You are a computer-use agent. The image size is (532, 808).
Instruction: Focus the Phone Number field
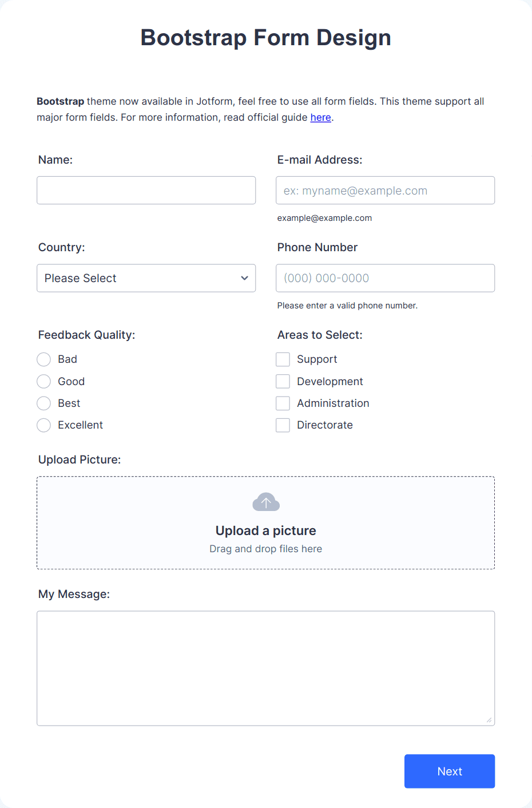385,278
